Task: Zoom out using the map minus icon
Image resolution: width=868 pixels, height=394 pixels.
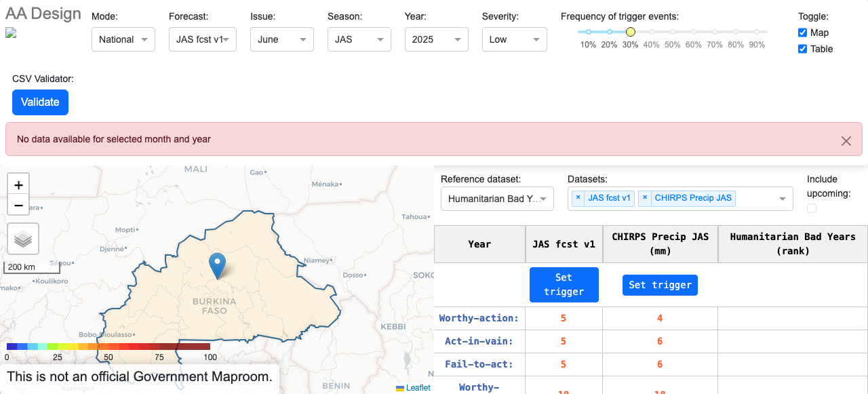Action: coord(18,204)
